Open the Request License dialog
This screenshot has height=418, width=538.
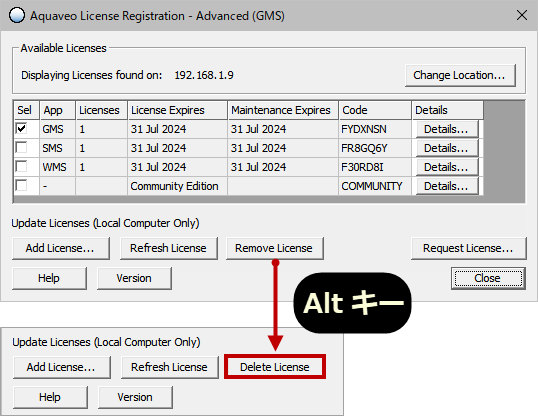tap(468, 248)
